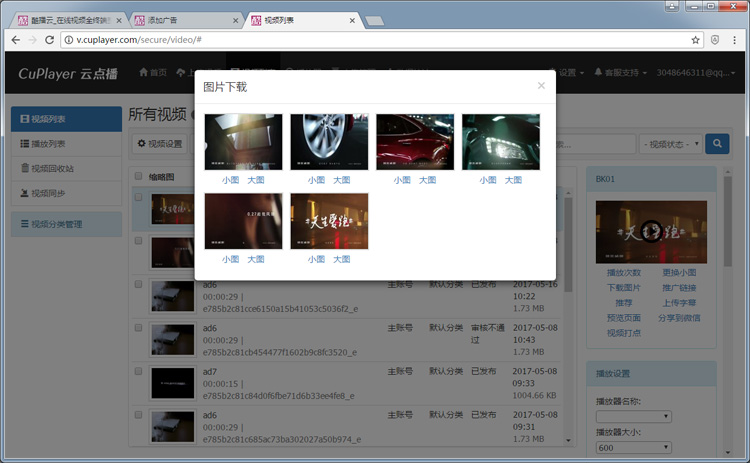The width and height of the screenshot is (750, 463).
Task: Close the 图片下载 dialog
Action: point(541,86)
